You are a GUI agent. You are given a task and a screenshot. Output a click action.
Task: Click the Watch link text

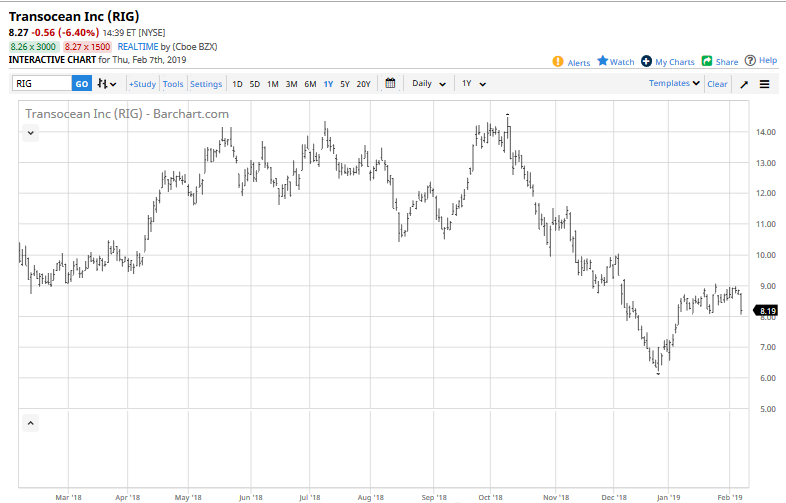(622, 62)
